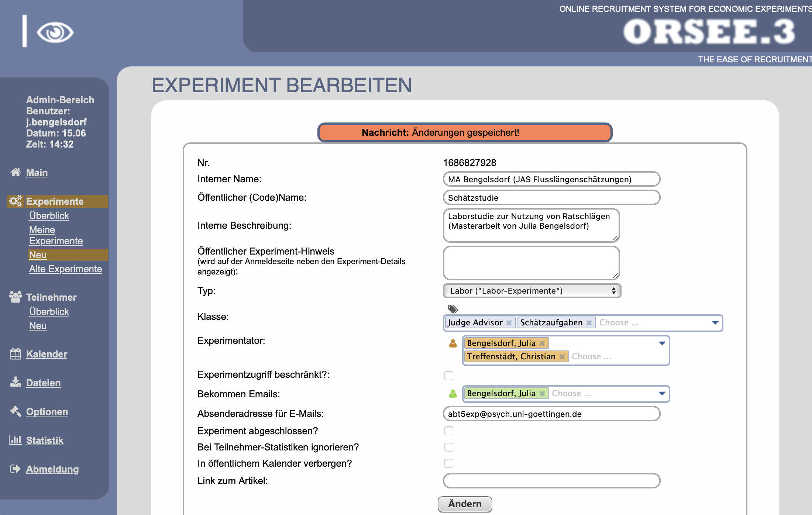Expand the Bekommen Emails dropdown arrow

coord(662,394)
